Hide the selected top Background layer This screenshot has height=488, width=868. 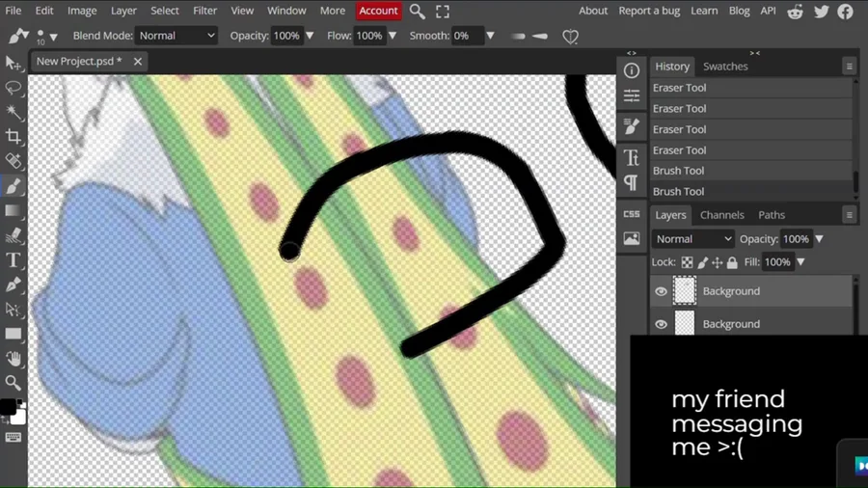click(x=661, y=291)
